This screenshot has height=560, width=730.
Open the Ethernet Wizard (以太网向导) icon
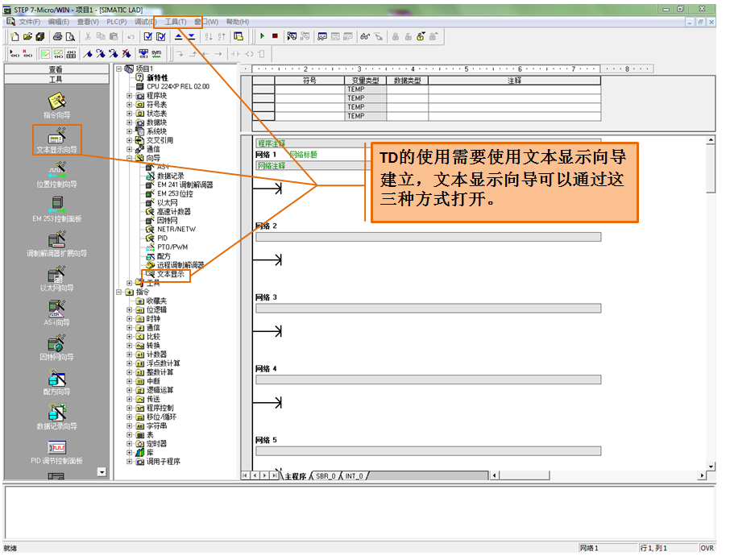(x=56, y=279)
